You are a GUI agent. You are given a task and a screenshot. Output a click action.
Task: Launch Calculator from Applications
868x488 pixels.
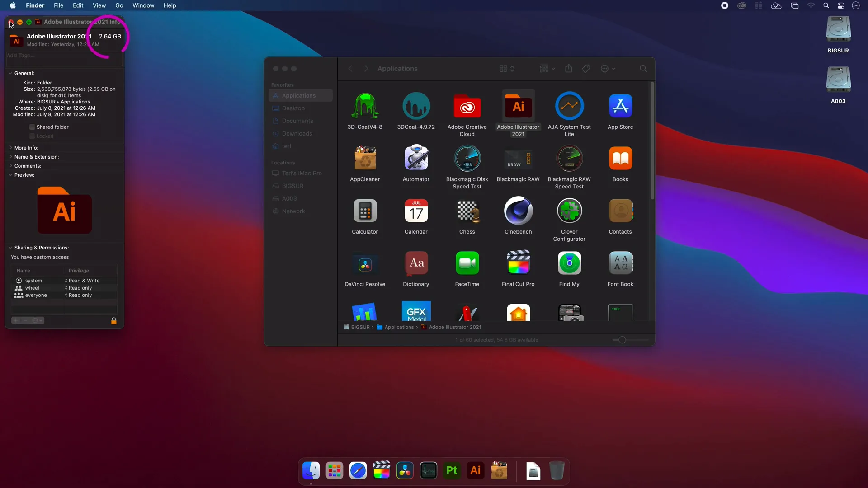click(365, 211)
